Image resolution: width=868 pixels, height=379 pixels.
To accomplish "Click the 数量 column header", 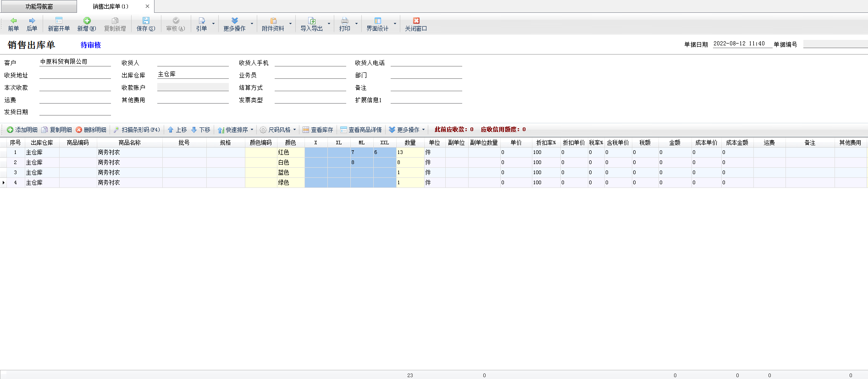I will click(x=410, y=143).
